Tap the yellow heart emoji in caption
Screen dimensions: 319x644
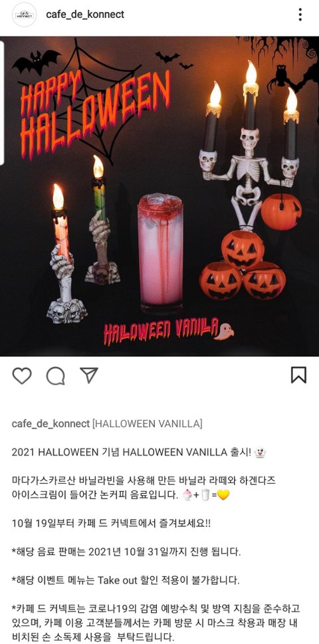(223, 495)
